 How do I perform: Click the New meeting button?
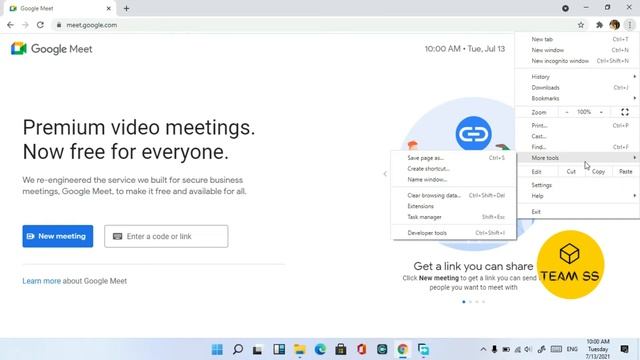click(x=58, y=236)
